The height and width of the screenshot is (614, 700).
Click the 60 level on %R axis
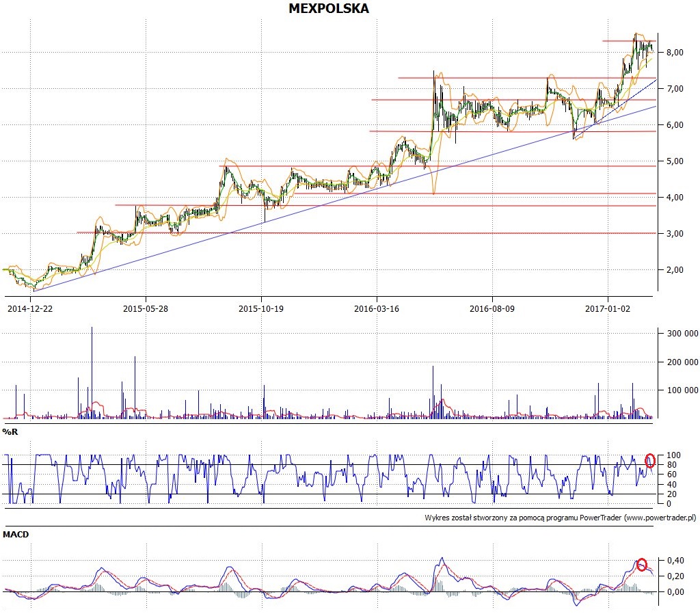[x=671, y=475]
